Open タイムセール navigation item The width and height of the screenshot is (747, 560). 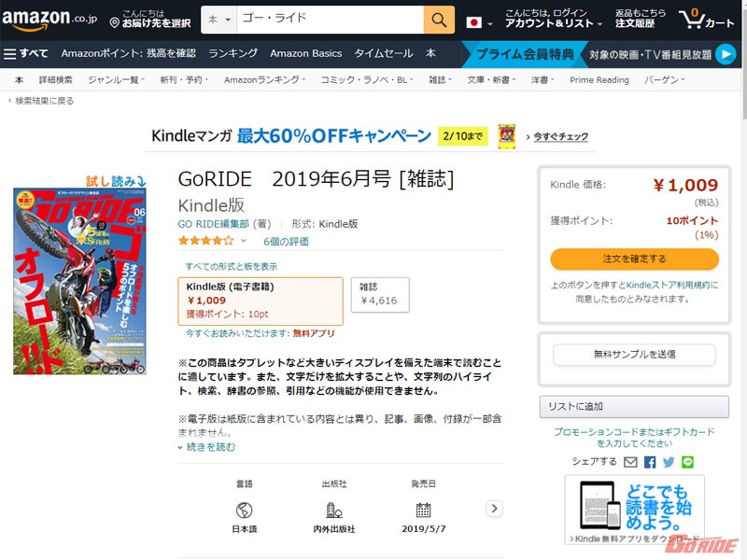click(x=384, y=53)
